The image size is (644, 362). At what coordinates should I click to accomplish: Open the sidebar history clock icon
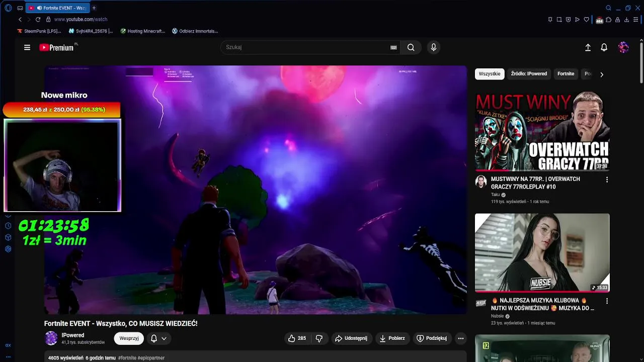pyautogui.click(x=8, y=226)
